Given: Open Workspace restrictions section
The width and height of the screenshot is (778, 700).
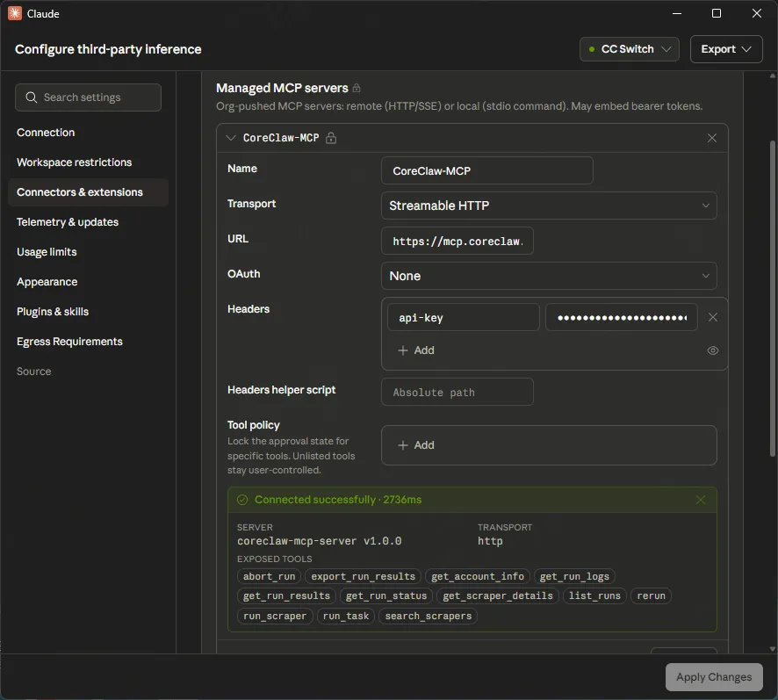Looking at the screenshot, I should 75,162.
